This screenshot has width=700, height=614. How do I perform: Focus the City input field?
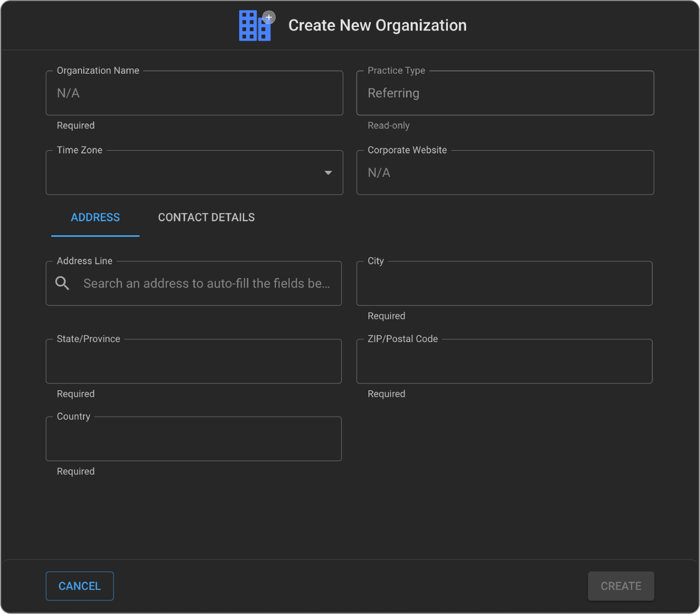[504, 284]
